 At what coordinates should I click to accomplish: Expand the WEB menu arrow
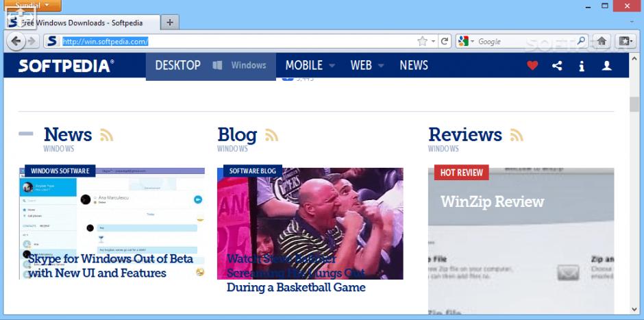tap(381, 66)
